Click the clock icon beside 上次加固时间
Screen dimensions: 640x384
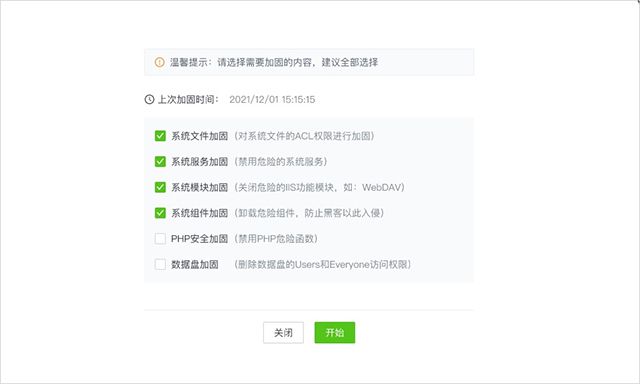pos(149,100)
